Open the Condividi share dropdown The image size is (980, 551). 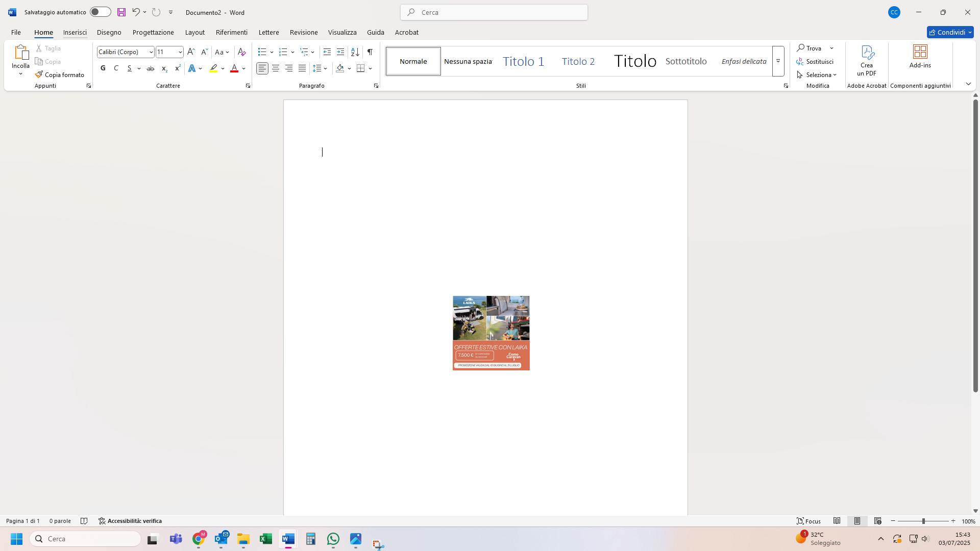(x=950, y=32)
